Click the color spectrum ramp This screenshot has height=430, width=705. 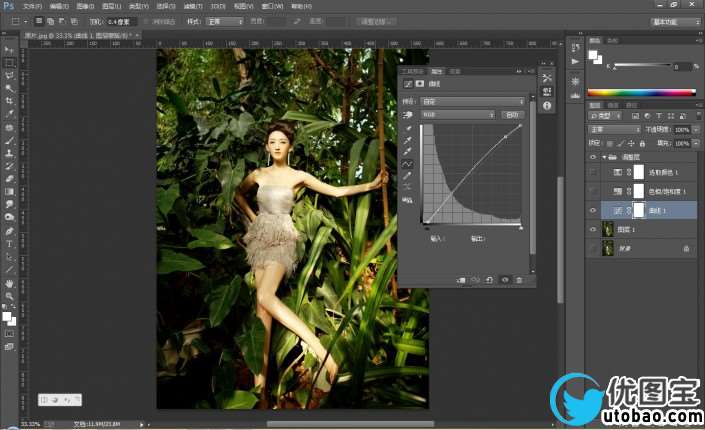tap(642, 93)
